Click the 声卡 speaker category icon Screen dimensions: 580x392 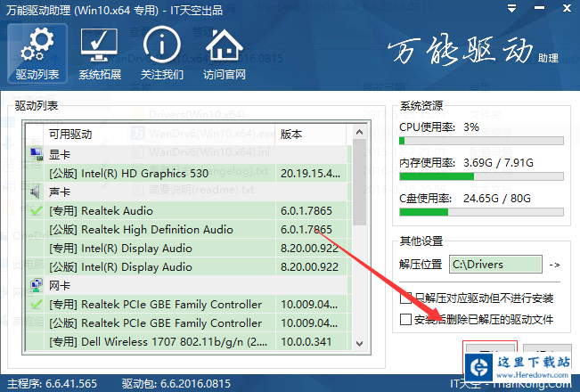(x=36, y=192)
